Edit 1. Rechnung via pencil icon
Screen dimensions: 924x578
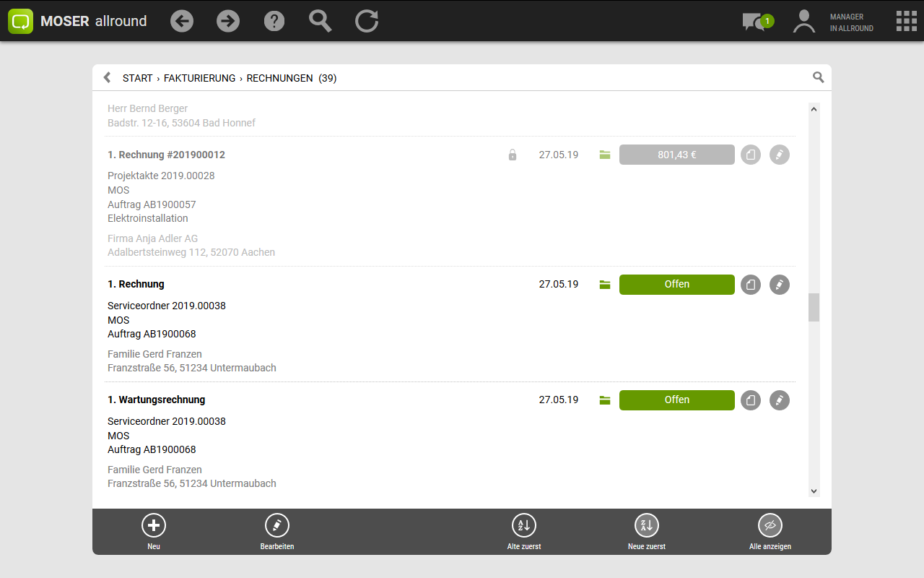(780, 285)
